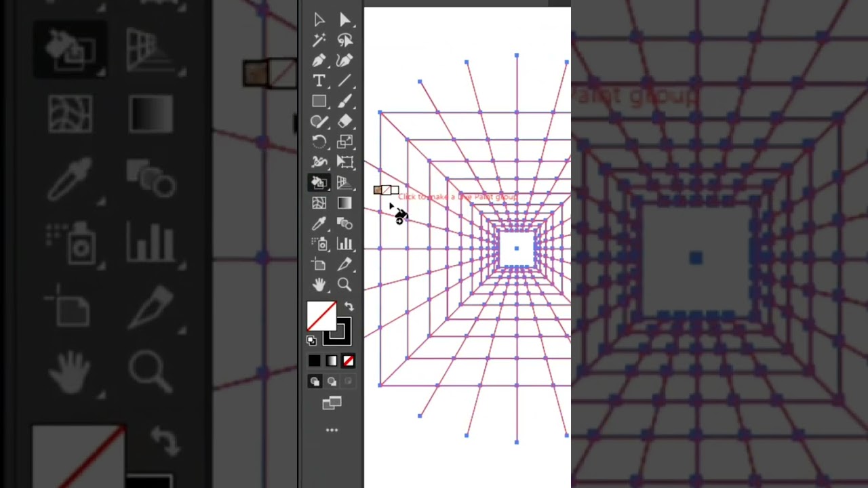Choose the Lasso tool
The width and height of the screenshot is (868, 488).
point(344,41)
